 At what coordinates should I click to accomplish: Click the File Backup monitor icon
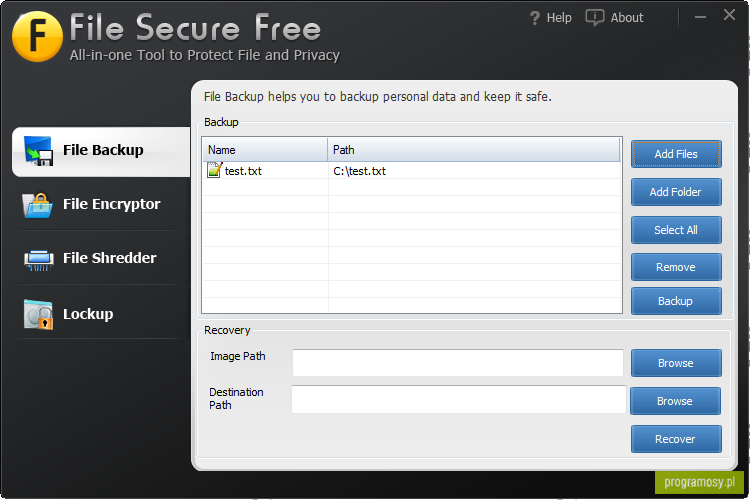[38, 151]
